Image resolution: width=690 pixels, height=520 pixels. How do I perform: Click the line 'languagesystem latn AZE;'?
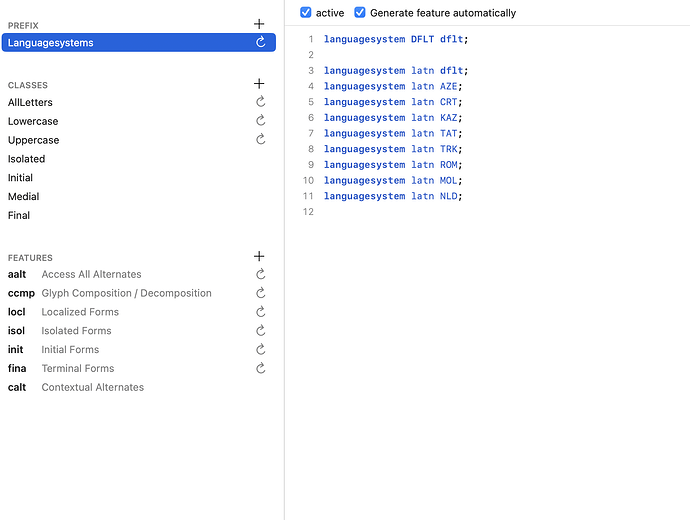click(393, 86)
